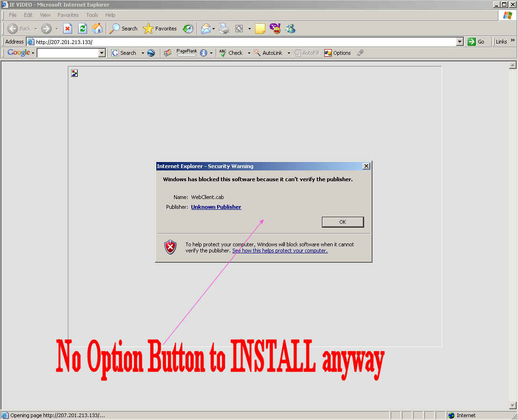The image size is (518, 420).
Task: Open the Google search box dropdown
Action: pos(102,53)
